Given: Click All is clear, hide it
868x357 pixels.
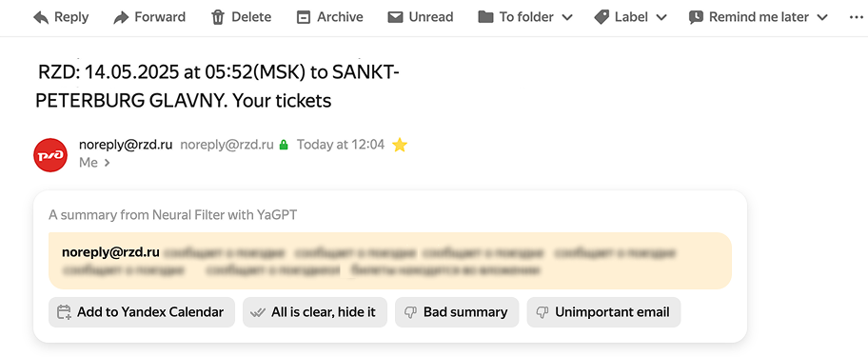Looking at the screenshot, I should pos(314,312).
